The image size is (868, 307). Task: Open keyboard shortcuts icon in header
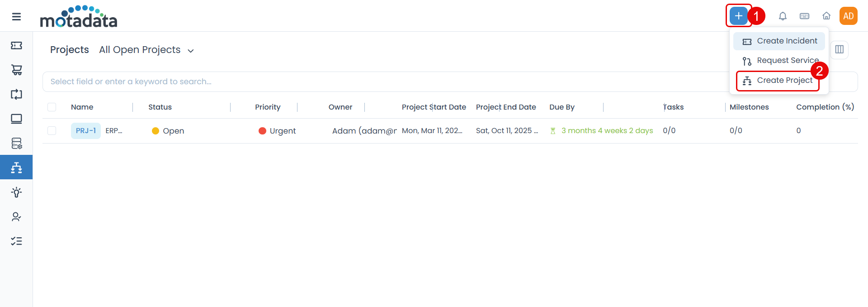point(804,16)
